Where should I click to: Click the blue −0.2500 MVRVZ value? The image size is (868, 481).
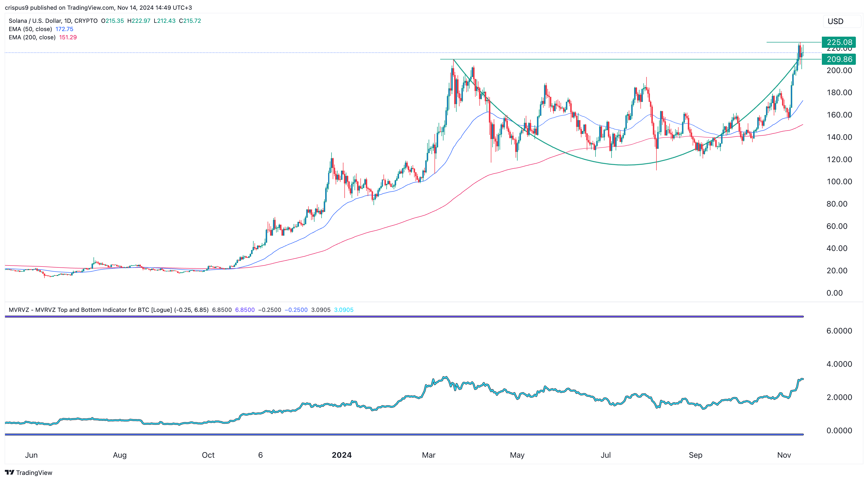coord(296,310)
